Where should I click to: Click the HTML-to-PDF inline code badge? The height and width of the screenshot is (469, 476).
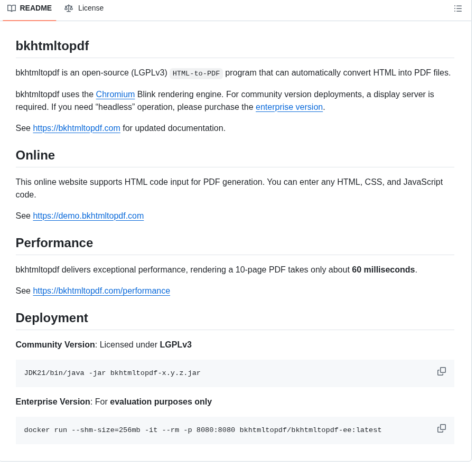(x=196, y=73)
